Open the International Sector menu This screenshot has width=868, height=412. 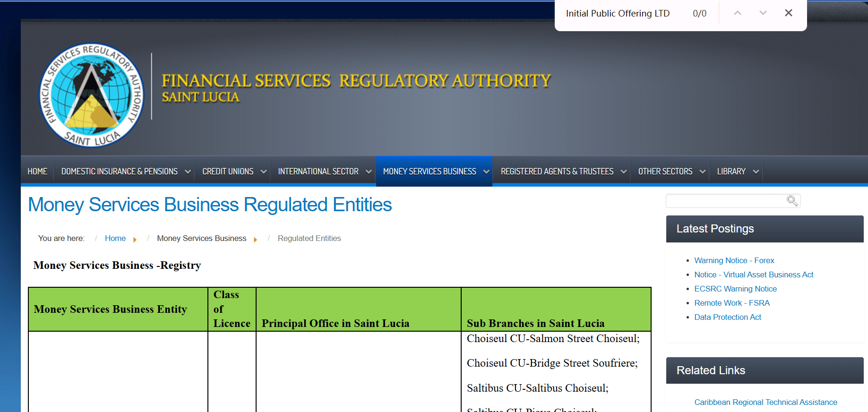[318, 172]
